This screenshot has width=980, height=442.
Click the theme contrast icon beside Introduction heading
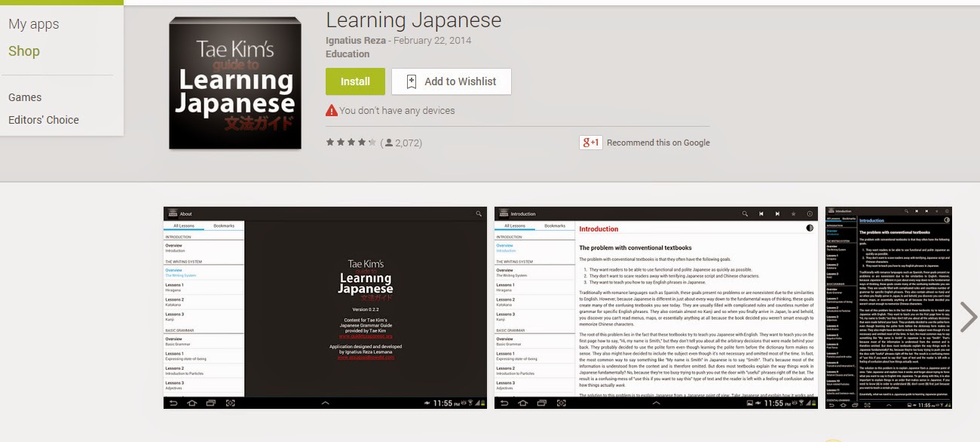[x=810, y=228]
